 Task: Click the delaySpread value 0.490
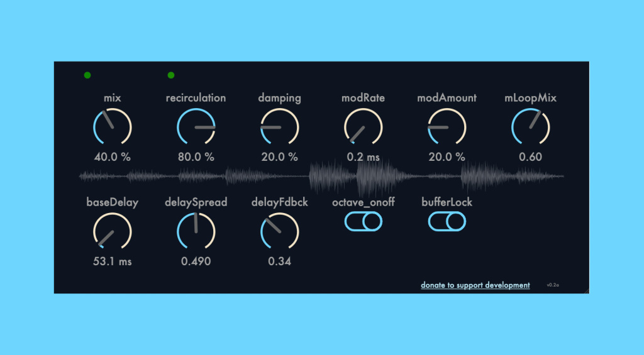coord(196,261)
